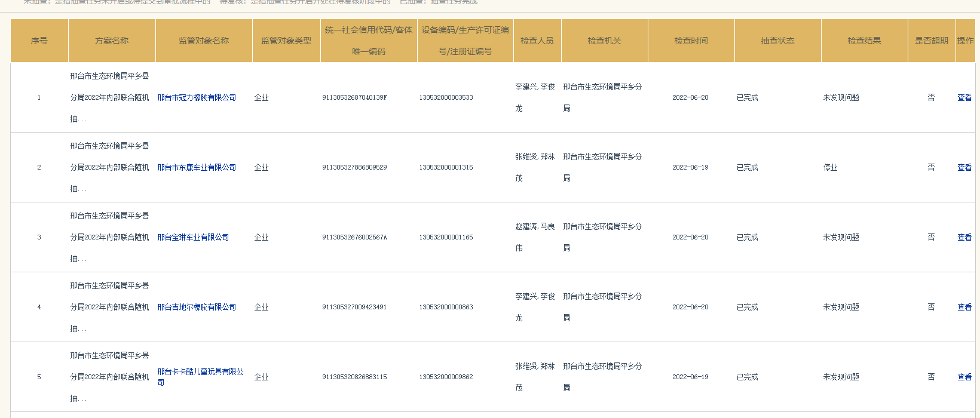The width and height of the screenshot is (980, 418).
Task: Click the 设备编码/生产许可证编号 column header
Action: tap(465, 41)
